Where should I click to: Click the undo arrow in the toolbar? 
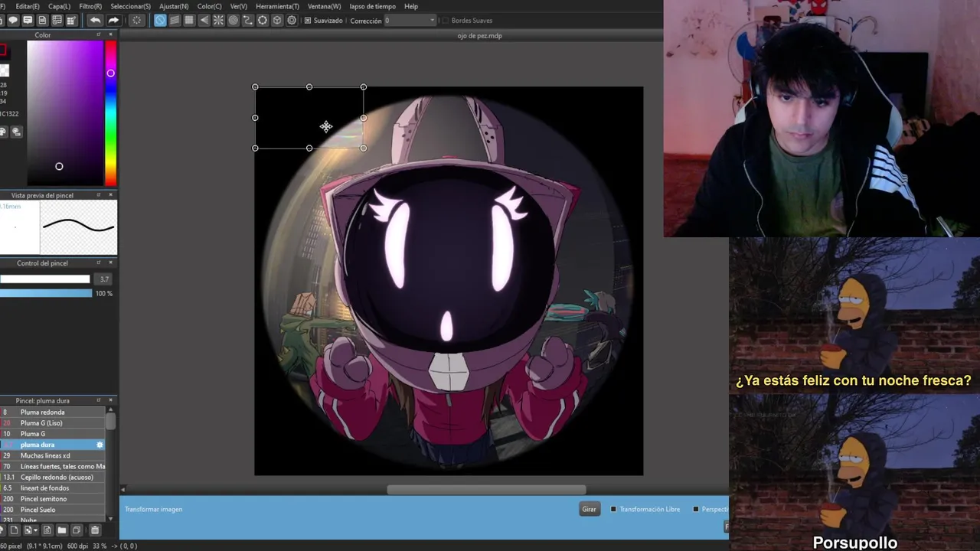95,21
